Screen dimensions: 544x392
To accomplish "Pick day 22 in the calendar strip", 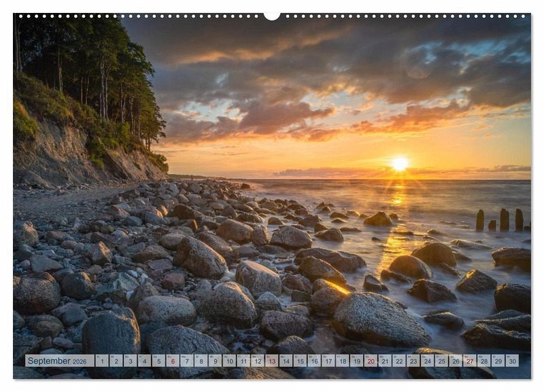I will (398, 361).
